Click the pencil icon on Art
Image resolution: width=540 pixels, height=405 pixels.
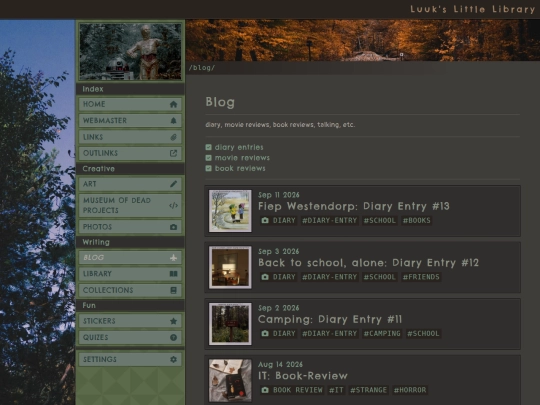coord(173,184)
